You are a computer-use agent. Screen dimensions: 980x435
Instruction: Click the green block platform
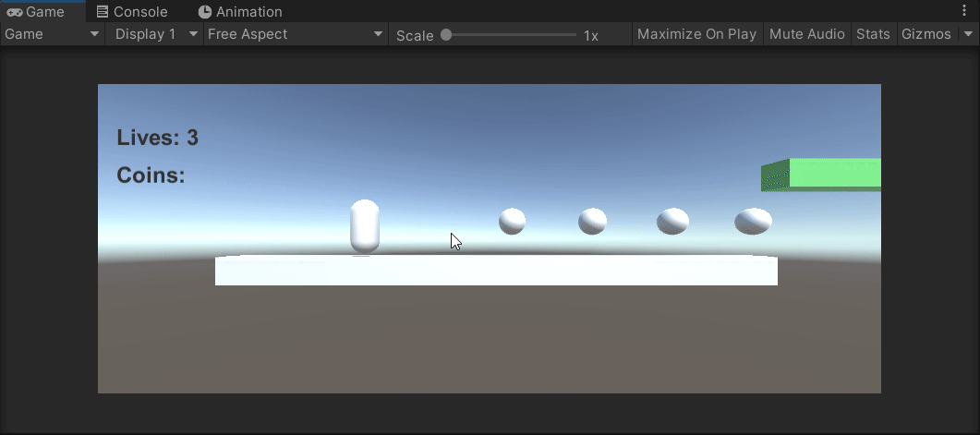(x=821, y=175)
